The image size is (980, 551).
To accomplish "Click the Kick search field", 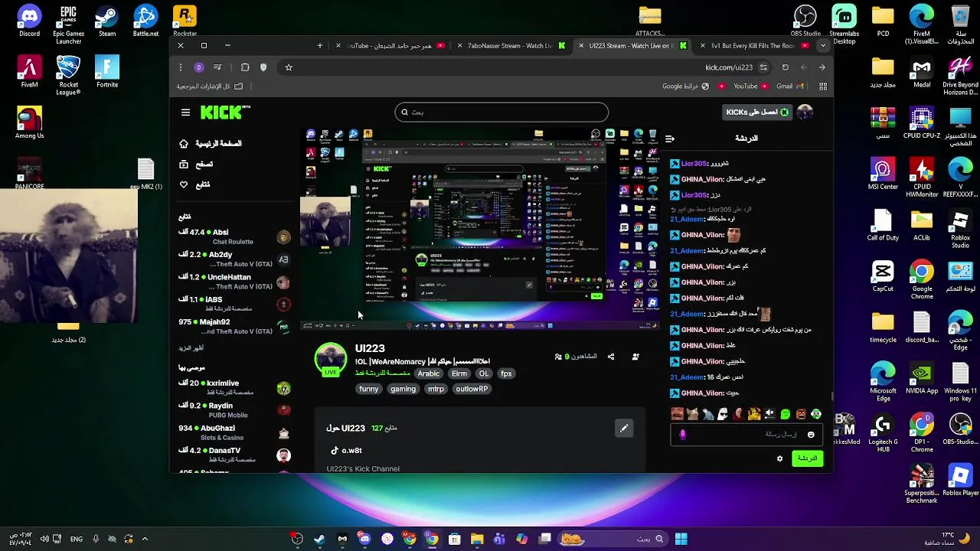I will (x=501, y=112).
